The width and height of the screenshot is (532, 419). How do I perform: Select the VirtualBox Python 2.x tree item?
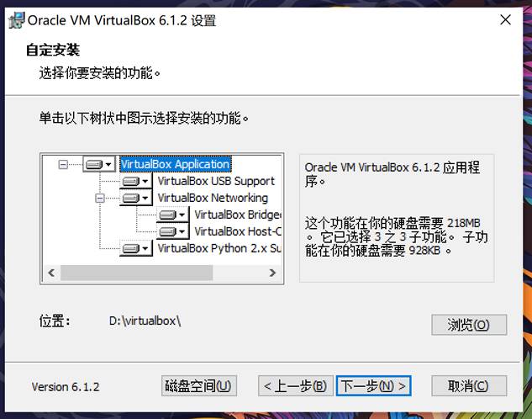coord(219,248)
